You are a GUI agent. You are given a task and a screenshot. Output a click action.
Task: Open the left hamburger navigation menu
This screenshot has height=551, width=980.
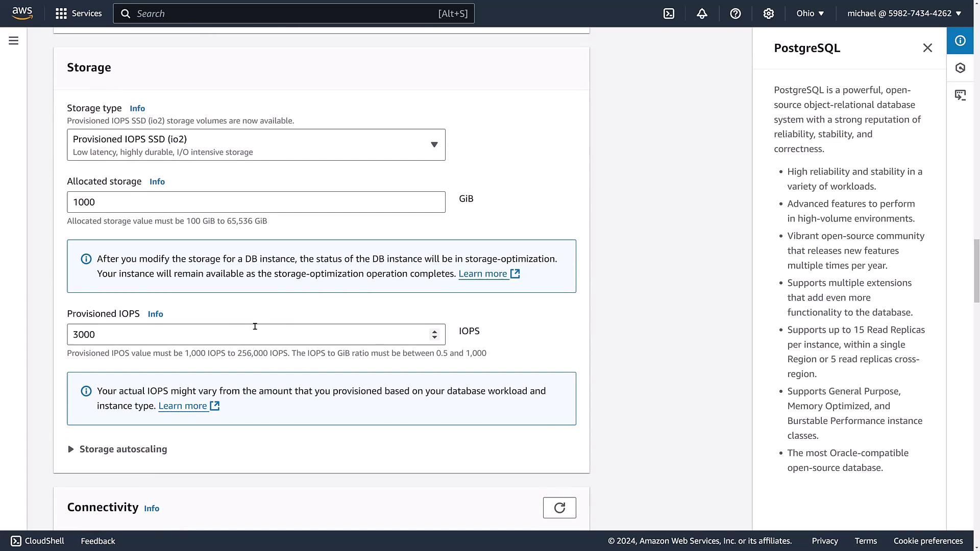pyautogui.click(x=14, y=41)
